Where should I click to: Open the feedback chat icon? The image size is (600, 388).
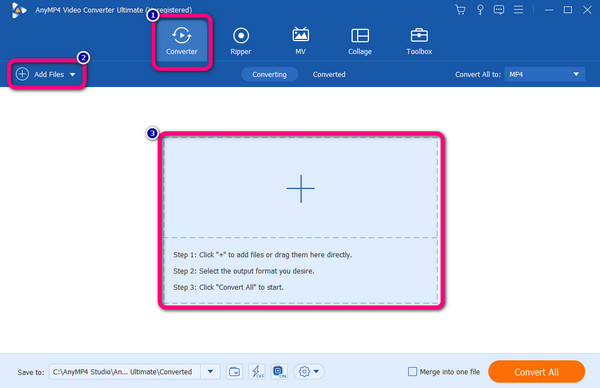tap(499, 10)
